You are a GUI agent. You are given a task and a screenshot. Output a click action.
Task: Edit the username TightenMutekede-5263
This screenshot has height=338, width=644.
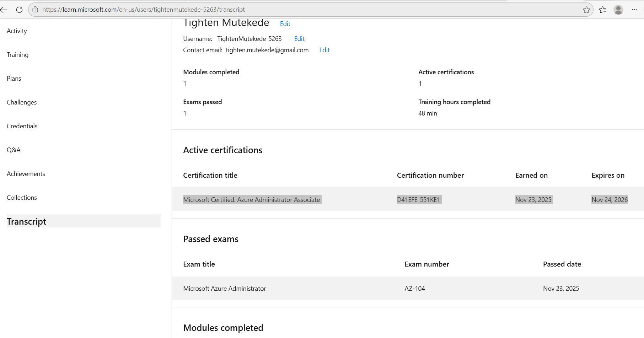coord(299,39)
